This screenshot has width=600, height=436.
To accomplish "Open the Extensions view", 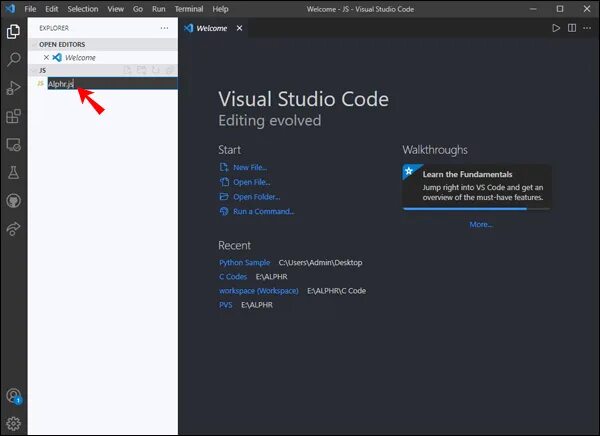I will pyautogui.click(x=14, y=117).
